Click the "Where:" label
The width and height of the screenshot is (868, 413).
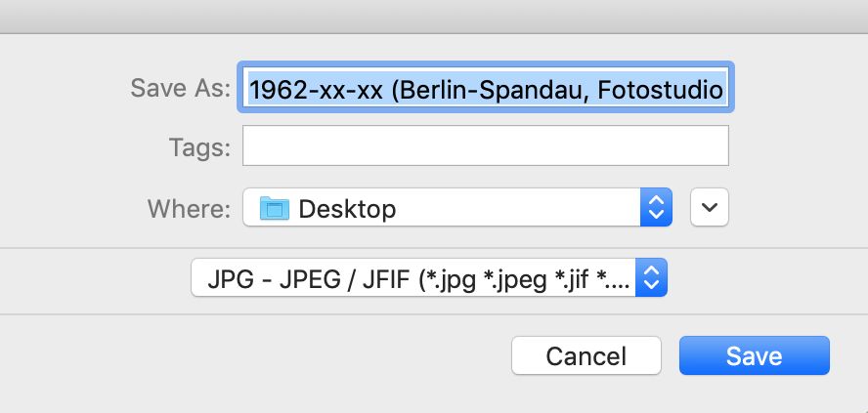(x=189, y=208)
